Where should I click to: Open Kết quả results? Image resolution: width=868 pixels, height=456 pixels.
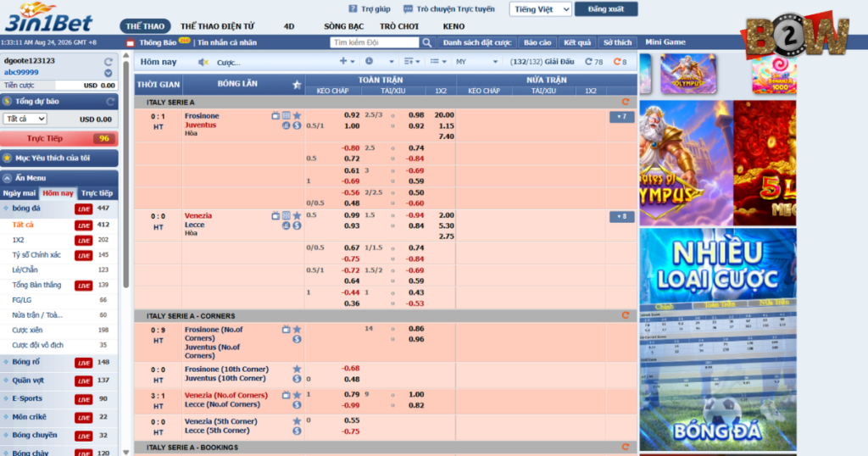pyautogui.click(x=577, y=42)
